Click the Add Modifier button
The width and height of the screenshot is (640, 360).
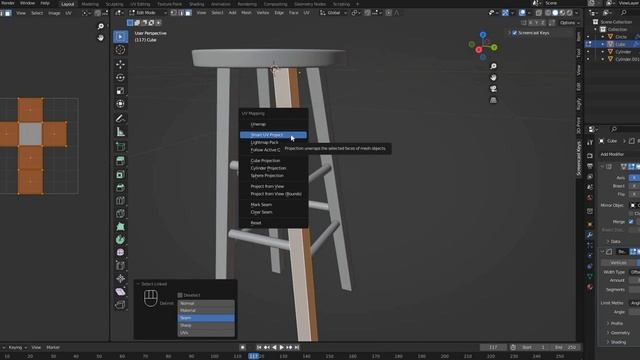(x=619, y=154)
